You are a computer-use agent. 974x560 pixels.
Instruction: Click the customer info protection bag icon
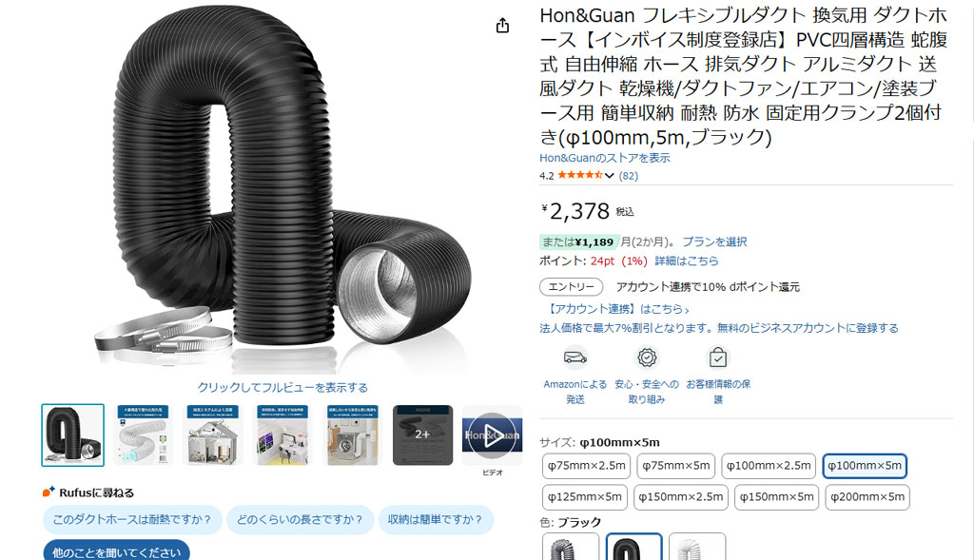717,357
